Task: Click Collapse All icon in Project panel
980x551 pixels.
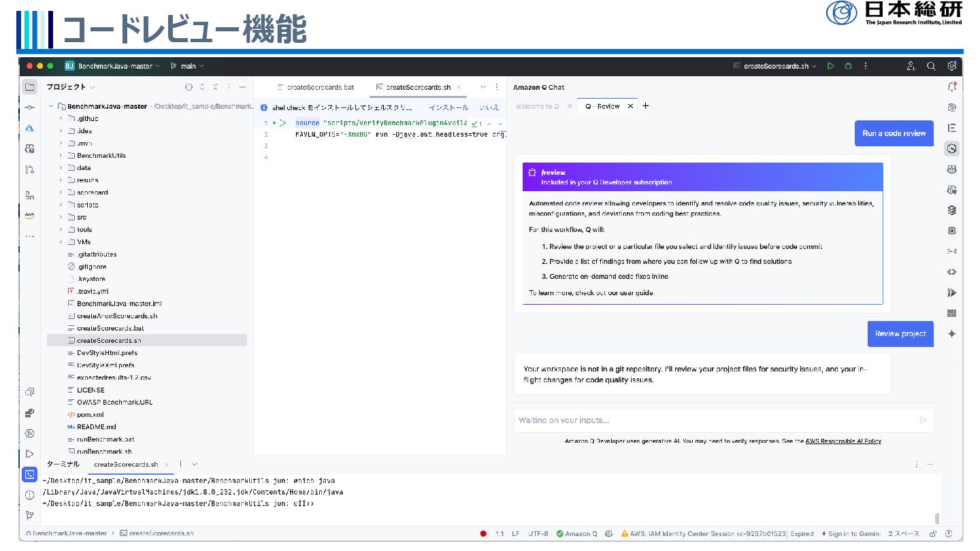Action: coord(216,87)
